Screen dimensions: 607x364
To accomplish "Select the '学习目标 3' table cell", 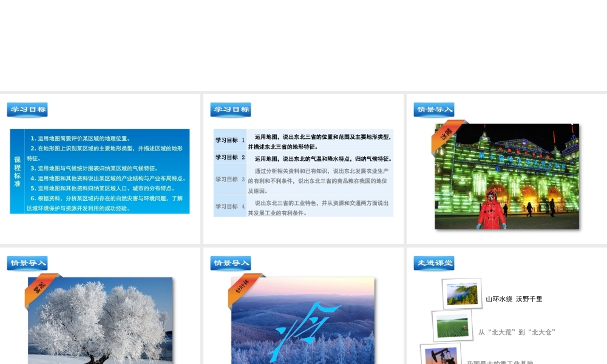I will click(x=230, y=179).
